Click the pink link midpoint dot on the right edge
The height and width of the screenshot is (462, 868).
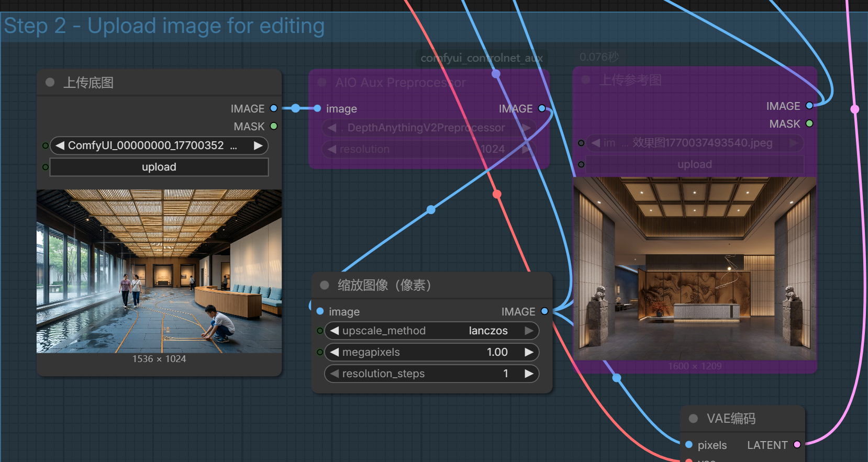tap(855, 109)
